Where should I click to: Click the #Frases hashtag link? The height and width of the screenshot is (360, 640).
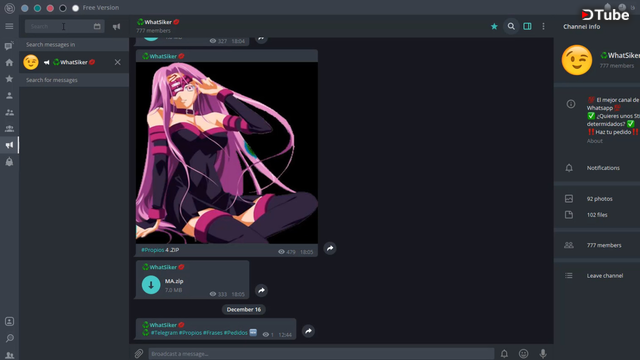(213, 333)
